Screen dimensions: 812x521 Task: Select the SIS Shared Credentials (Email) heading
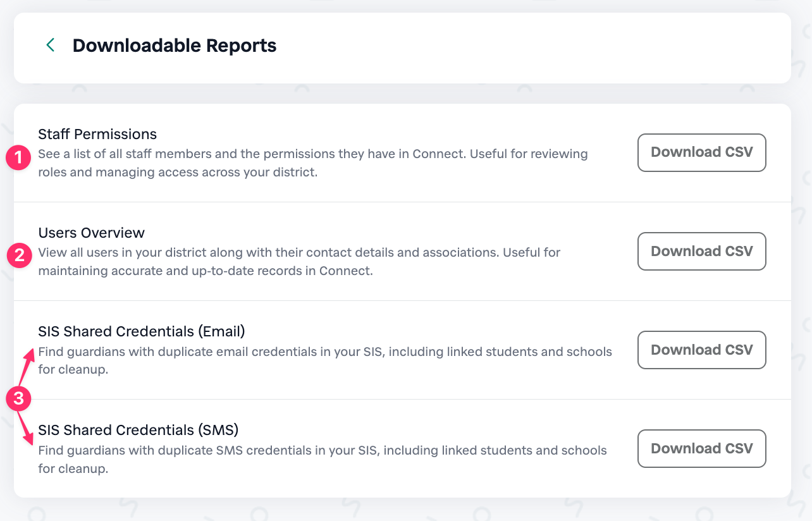[142, 331]
